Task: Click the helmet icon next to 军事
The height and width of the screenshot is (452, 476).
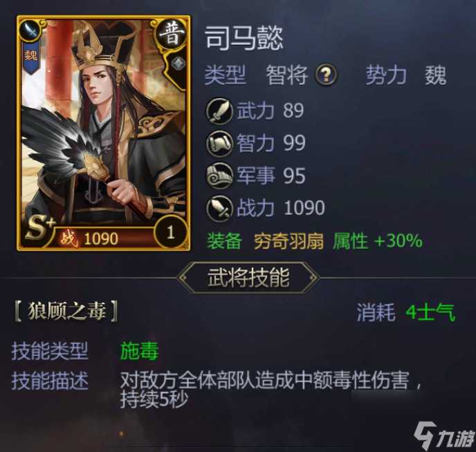Action: pyautogui.click(x=220, y=176)
